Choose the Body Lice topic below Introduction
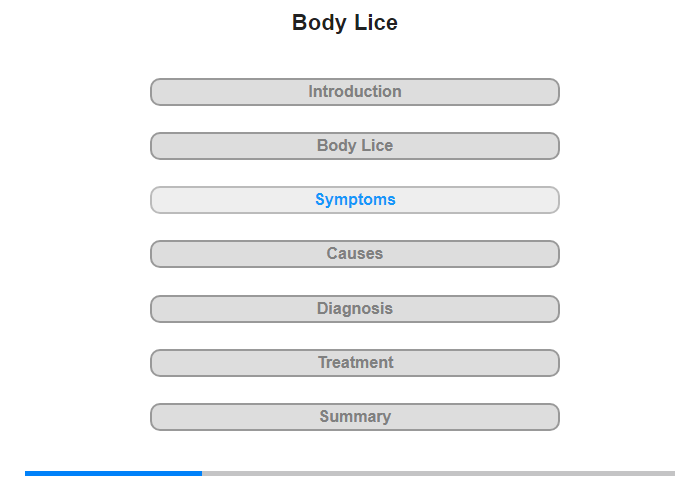Screen dimensions: 700x480 [x=354, y=146]
